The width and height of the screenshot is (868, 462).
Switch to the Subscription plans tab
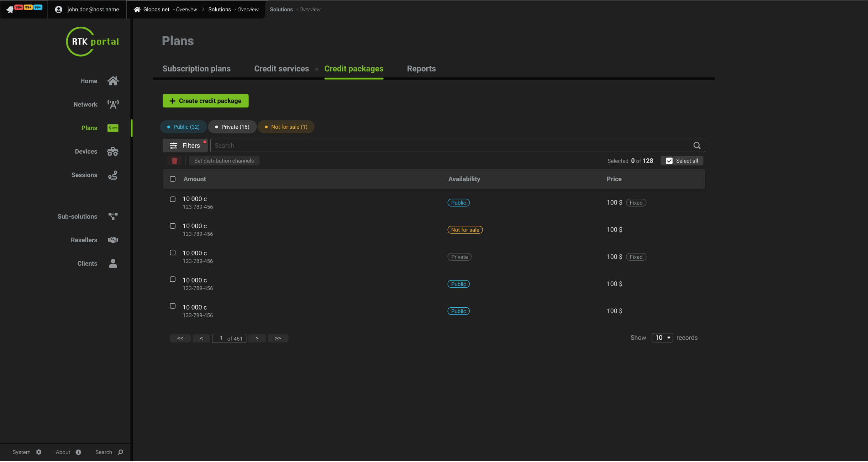(x=196, y=69)
